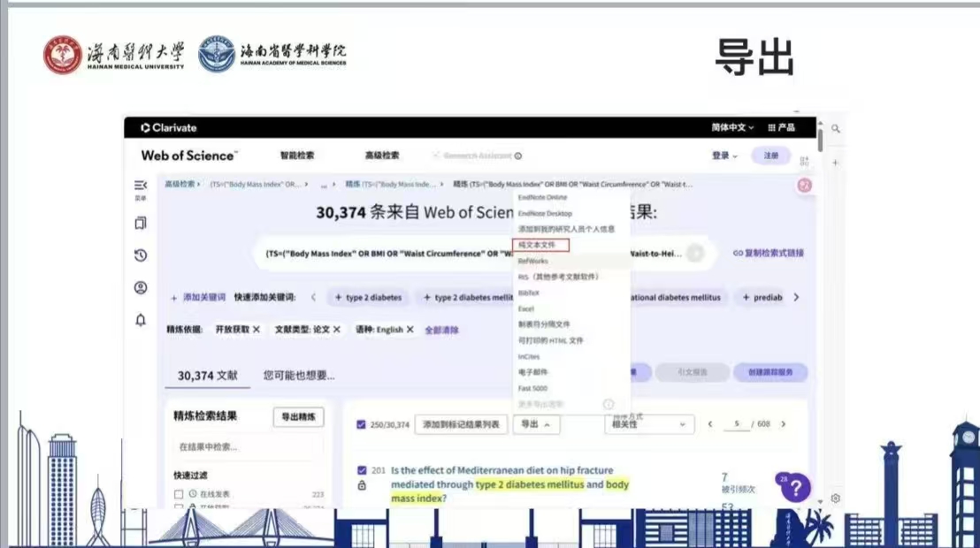Switch to the 您可能也想要 tab
The height and width of the screenshot is (548, 980).
click(x=299, y=376)
